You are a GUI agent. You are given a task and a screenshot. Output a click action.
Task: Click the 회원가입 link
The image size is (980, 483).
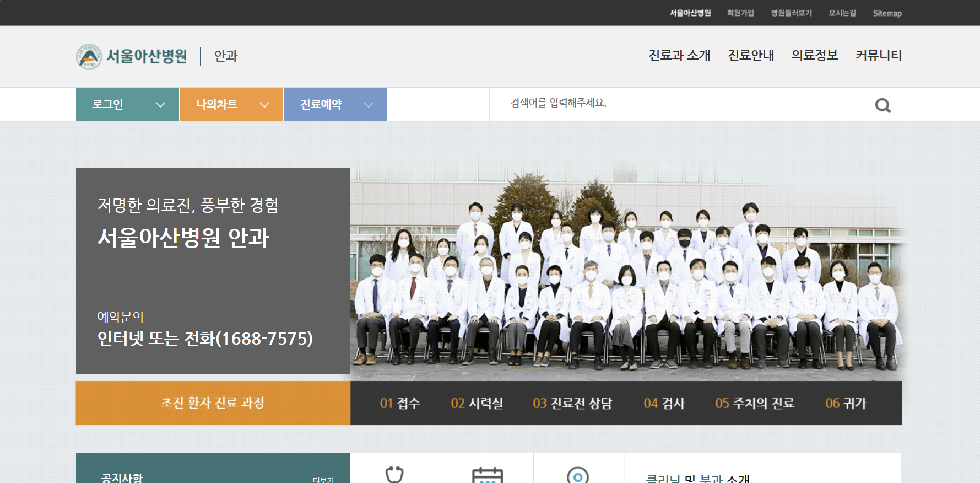point(740,13)
